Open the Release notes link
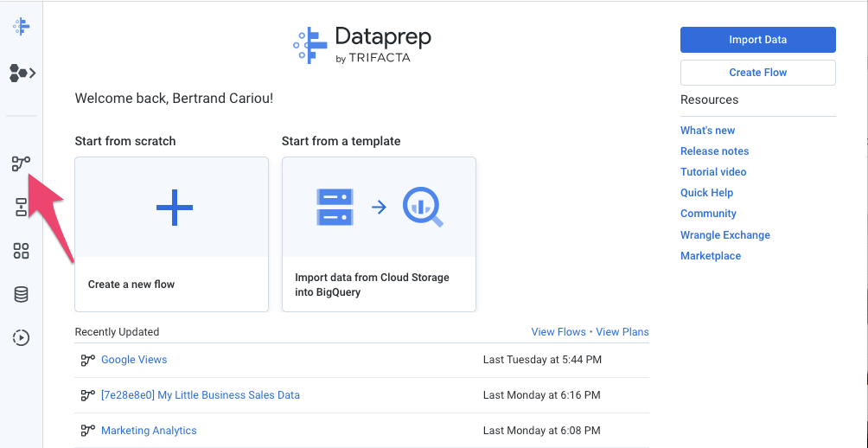The image size is (868, 448). (x=714, y=151)
